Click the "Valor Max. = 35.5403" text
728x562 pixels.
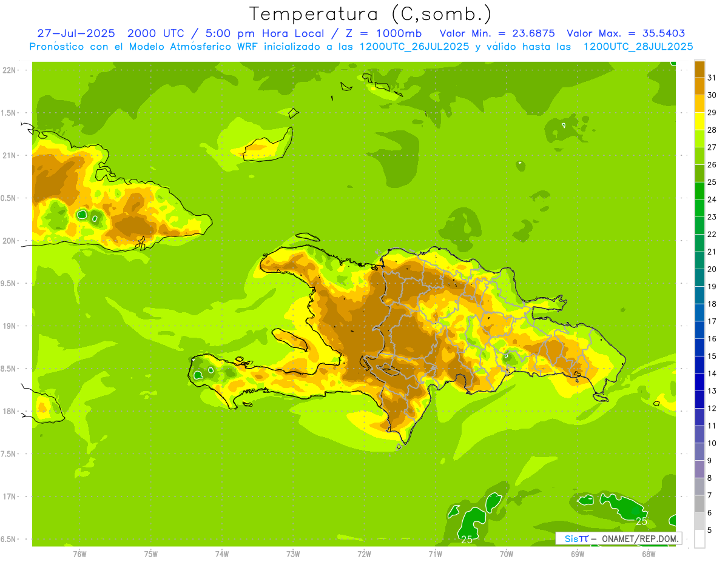626,34
